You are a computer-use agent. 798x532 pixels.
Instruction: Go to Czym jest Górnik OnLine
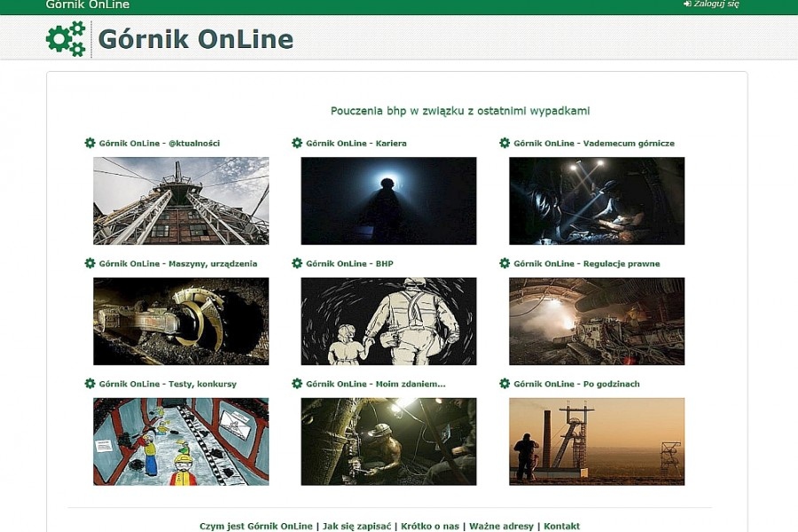256,526
